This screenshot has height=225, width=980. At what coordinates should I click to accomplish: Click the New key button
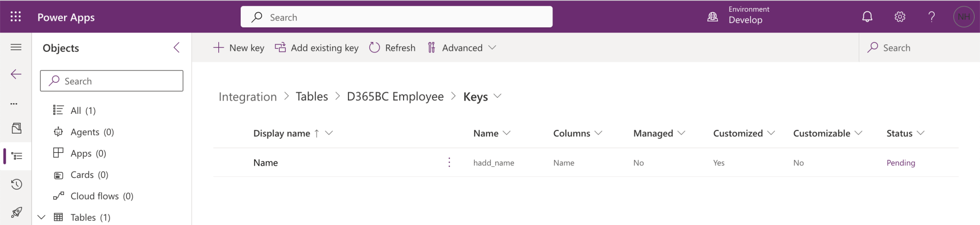(239, 48)
